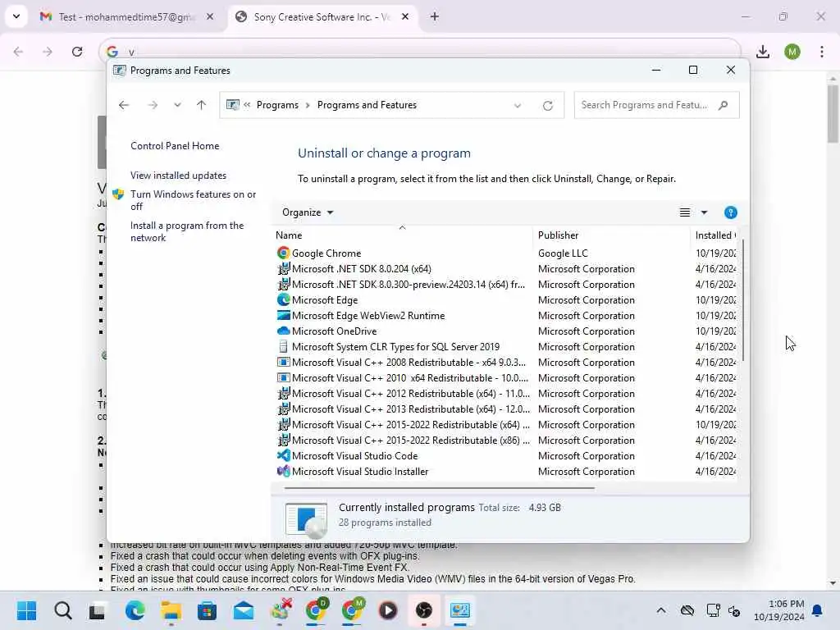Open Microsoft Store from the taskbar
Viewport: 840px width, 630px height.
(x=207, y=610)
